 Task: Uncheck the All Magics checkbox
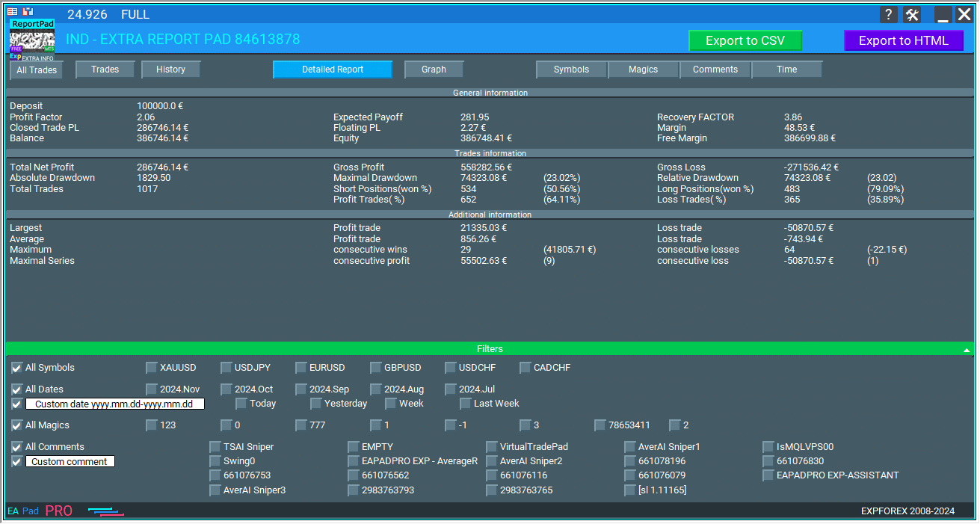[16, 425]
